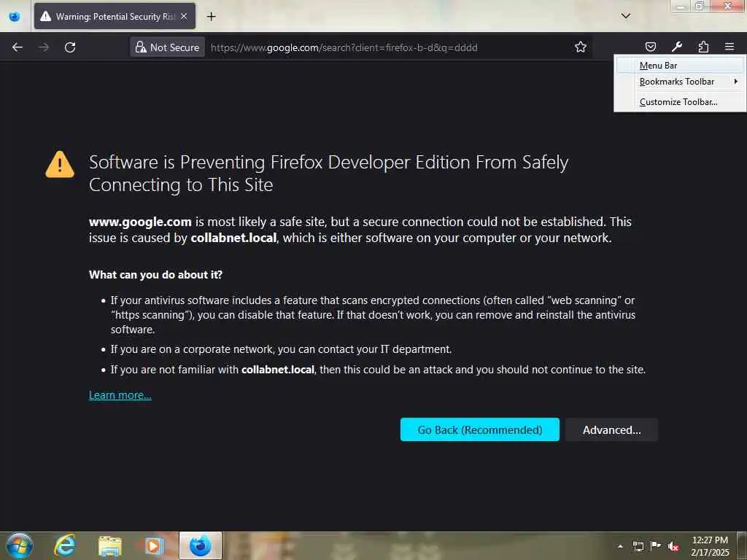Open developer tools wrench icon

click(x=676, y=47)
